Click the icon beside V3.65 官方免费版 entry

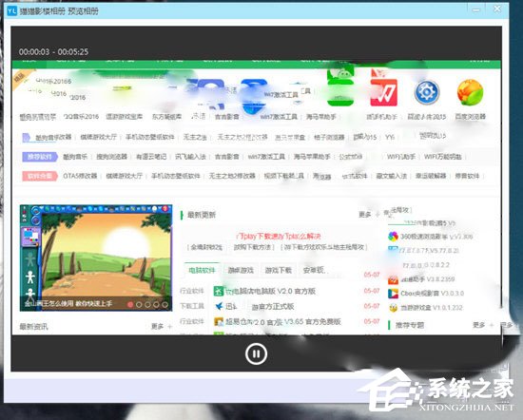click(x=219, y=322)
